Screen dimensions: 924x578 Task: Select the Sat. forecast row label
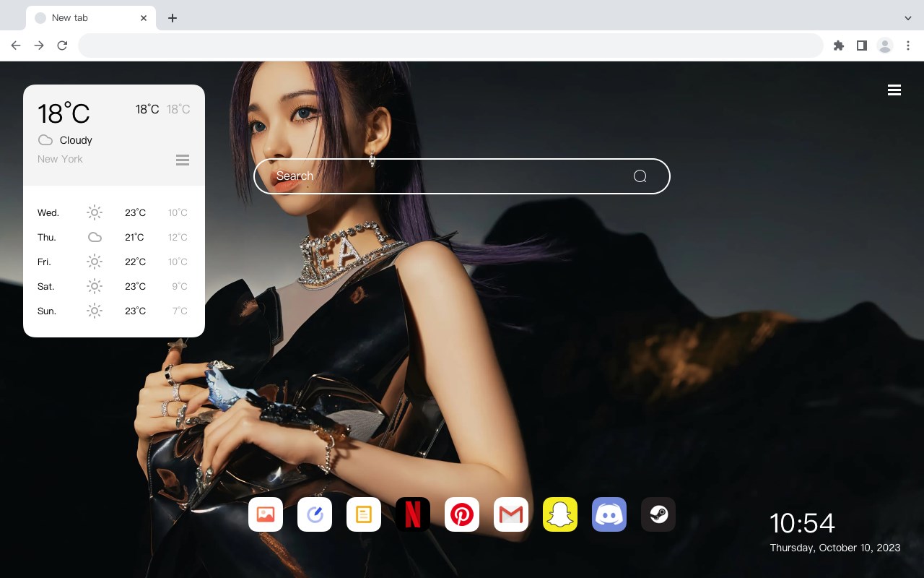tap(46, 287)
